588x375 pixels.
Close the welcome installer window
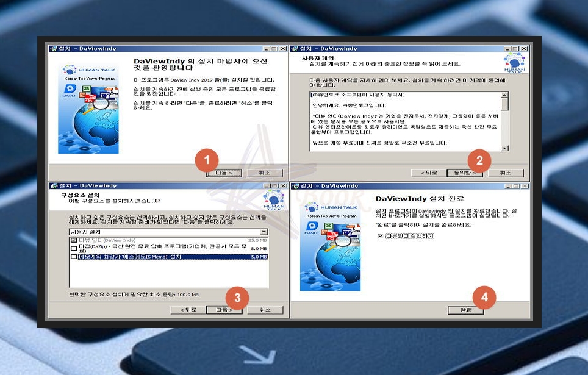coord(283,49)
